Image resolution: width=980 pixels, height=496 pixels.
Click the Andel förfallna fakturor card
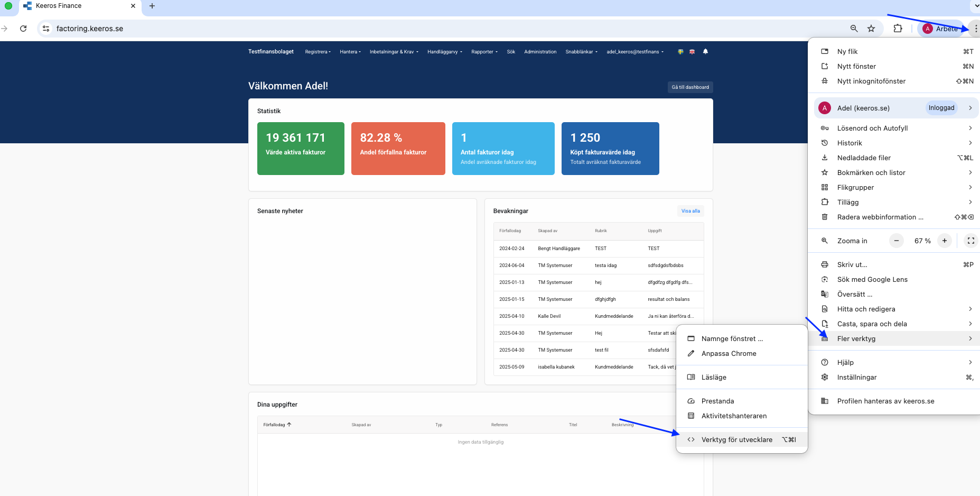(x=398, y=149)
